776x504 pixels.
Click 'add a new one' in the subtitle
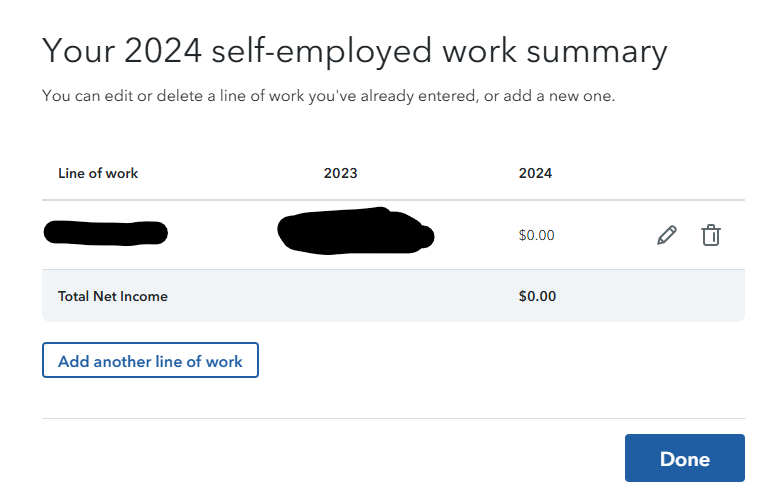click(x=559, y=96)
